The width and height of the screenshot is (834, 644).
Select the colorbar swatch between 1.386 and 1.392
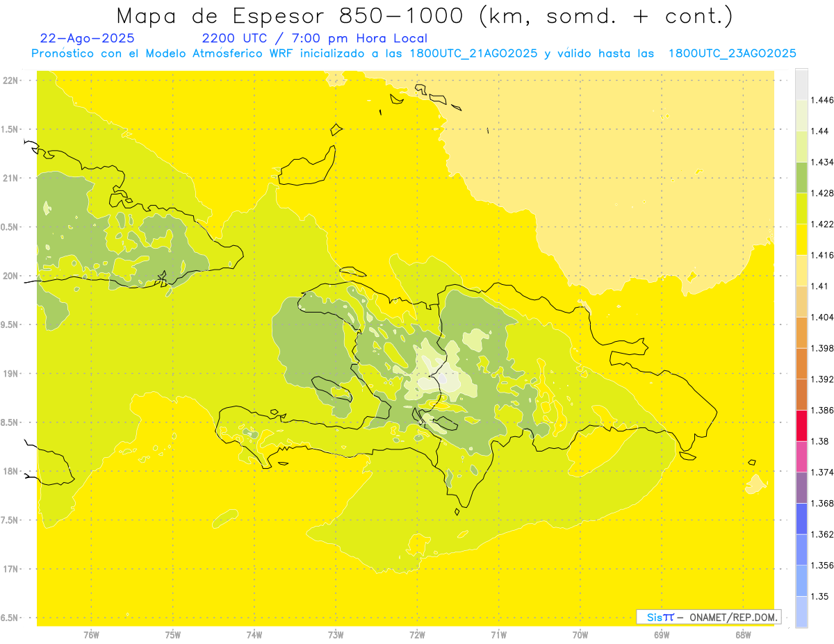(x=801, y=395)
